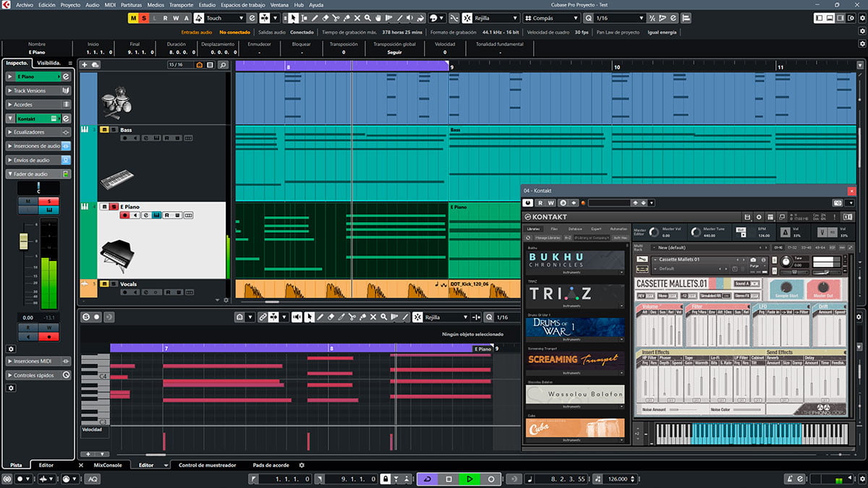Image resolution: width=868 pixels, height=488 pixels.
Task: Click Kontakt Files browser tab
Action: click(x=553, y=228)
